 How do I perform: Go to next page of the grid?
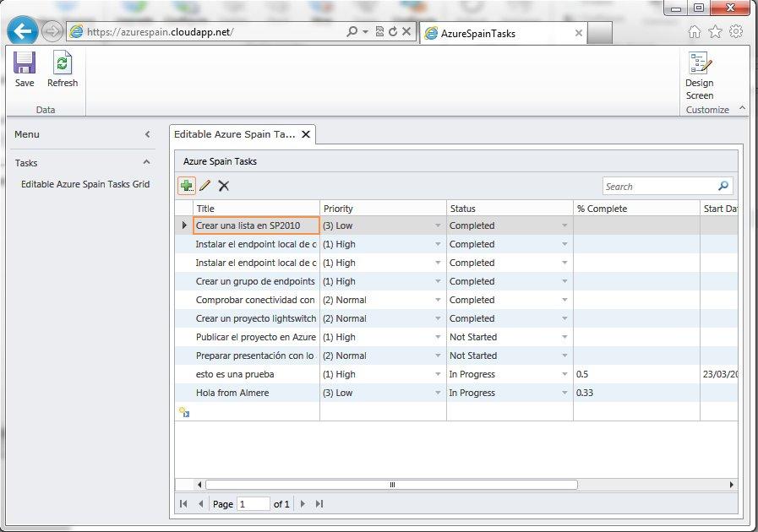(303, 504)
